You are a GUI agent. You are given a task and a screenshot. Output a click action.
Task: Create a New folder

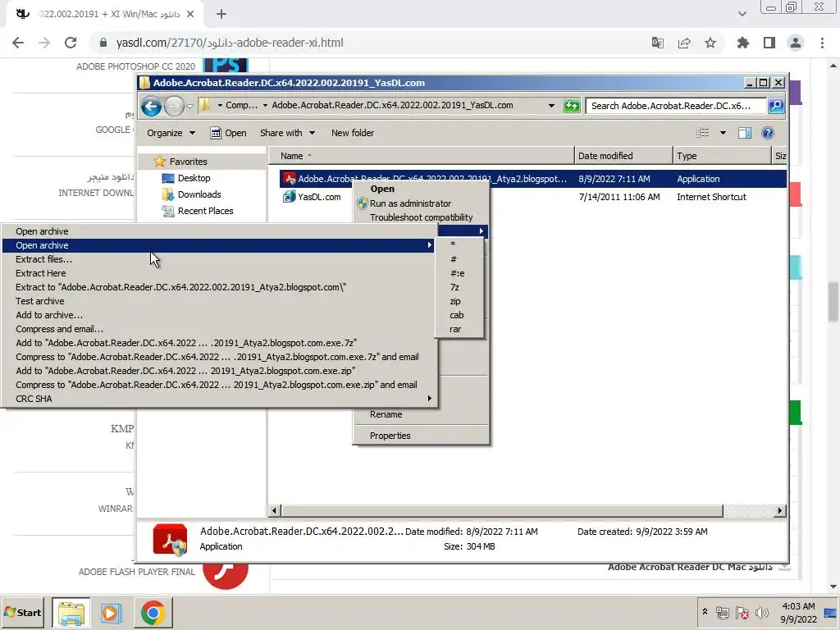[353, 133]
